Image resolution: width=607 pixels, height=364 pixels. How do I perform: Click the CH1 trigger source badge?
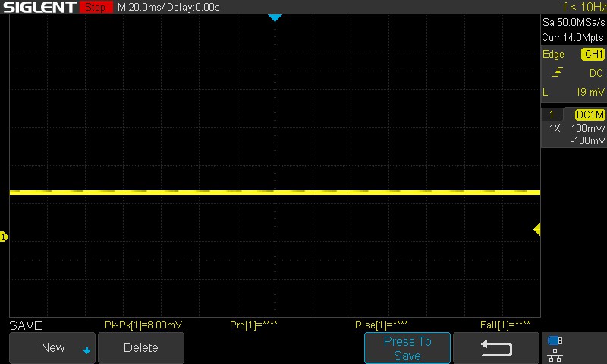pos(593,54)
